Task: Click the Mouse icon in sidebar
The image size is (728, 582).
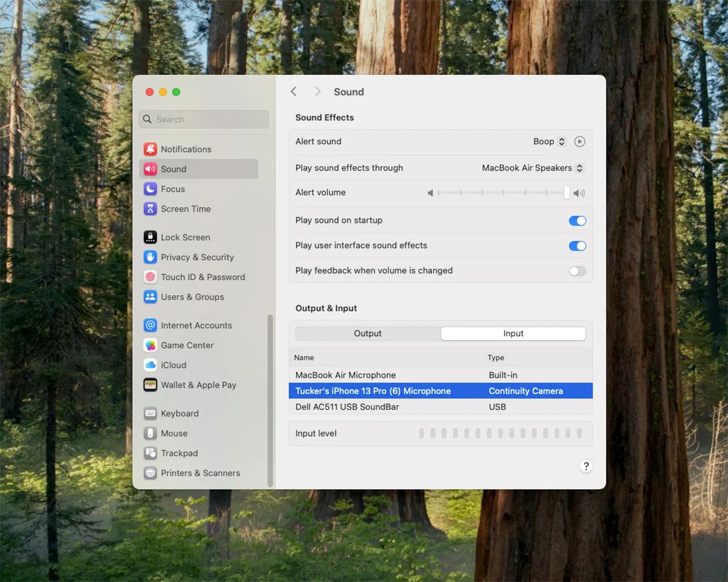Action: 150,433
